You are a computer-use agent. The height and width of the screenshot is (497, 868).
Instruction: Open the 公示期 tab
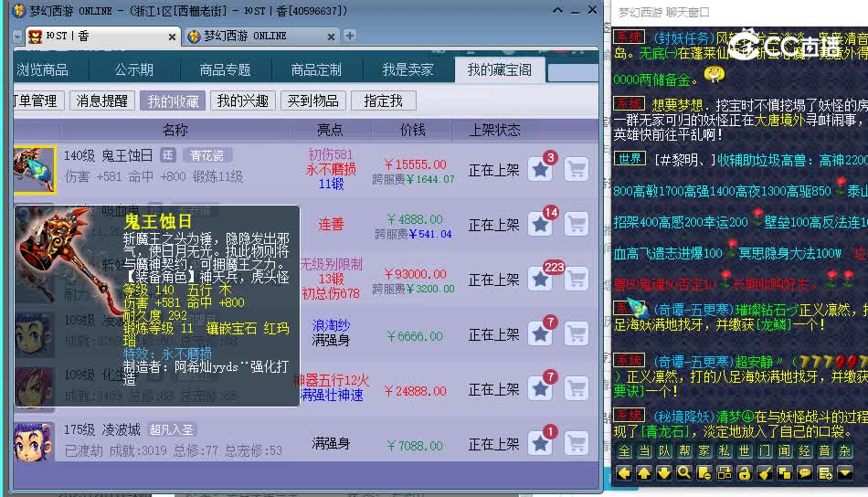pyautogui.click(x=134, y=69)
